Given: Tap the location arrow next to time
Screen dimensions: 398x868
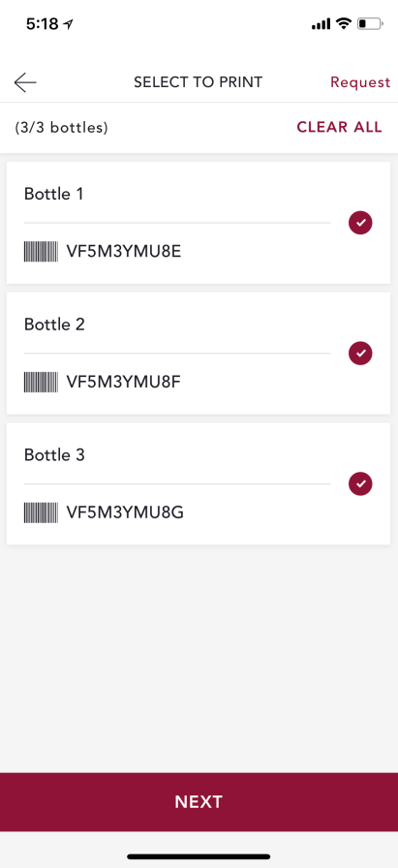Looking at the screenshot, I should tap(69, 24).
